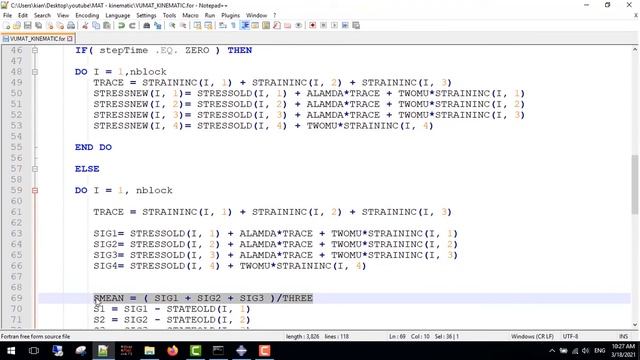Screen dimensions: 640x360
Task: Undo the last edit
Action: click(x=121, y=25)
